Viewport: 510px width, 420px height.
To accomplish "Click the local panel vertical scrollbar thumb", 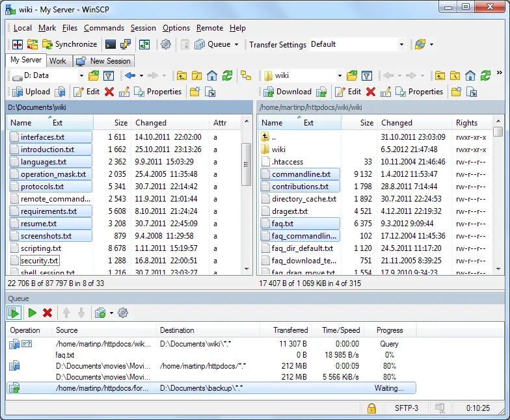I will tap(246, 164).
